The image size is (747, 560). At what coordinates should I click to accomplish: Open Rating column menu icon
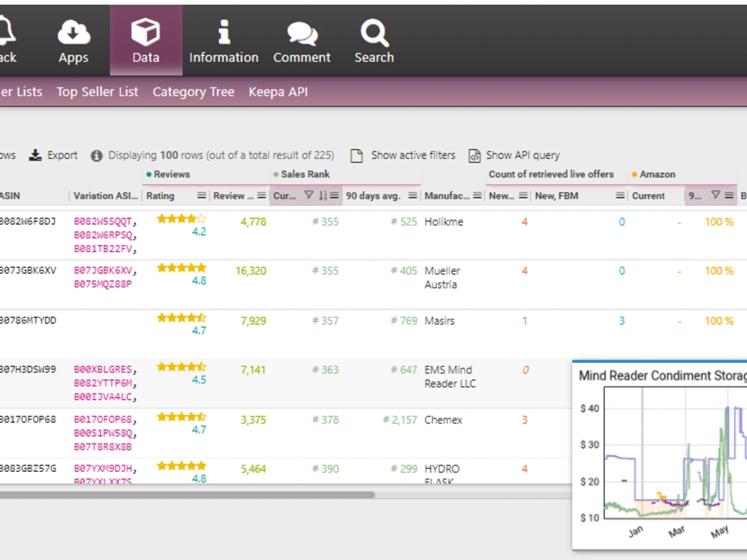click(202, 196)
